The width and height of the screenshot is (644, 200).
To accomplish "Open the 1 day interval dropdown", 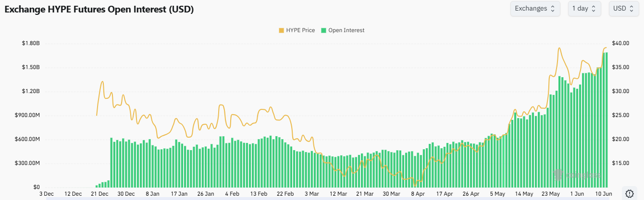I will [x=584, y=9].
